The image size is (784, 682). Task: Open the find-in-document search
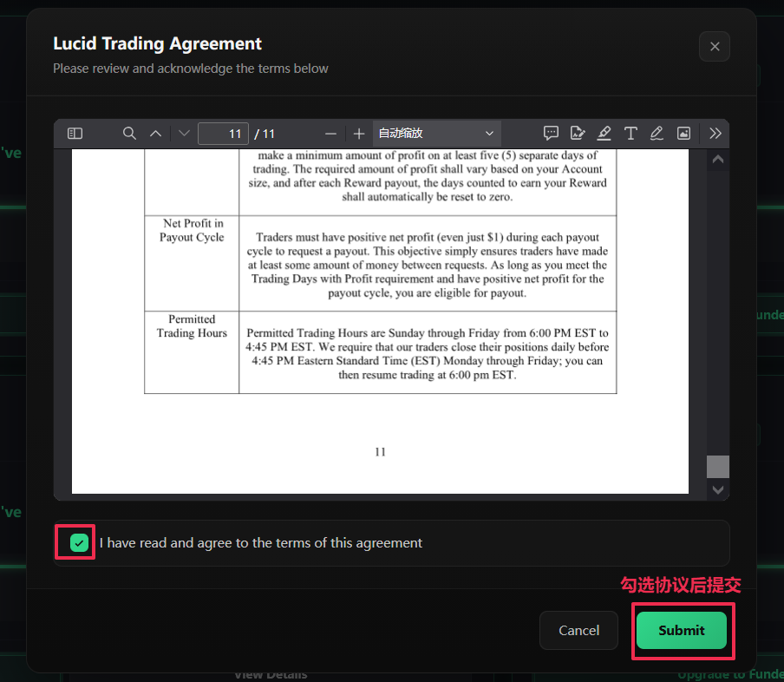[x=129, y=133]
